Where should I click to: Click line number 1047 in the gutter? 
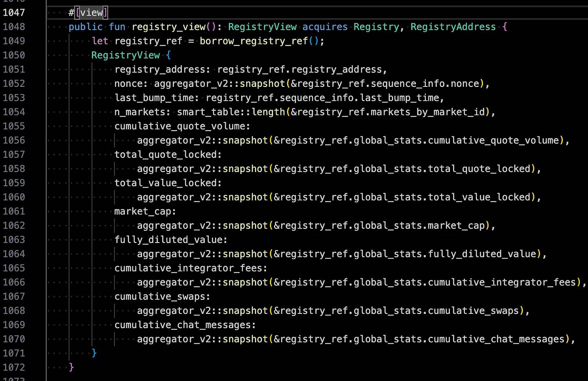coord(14,13)
